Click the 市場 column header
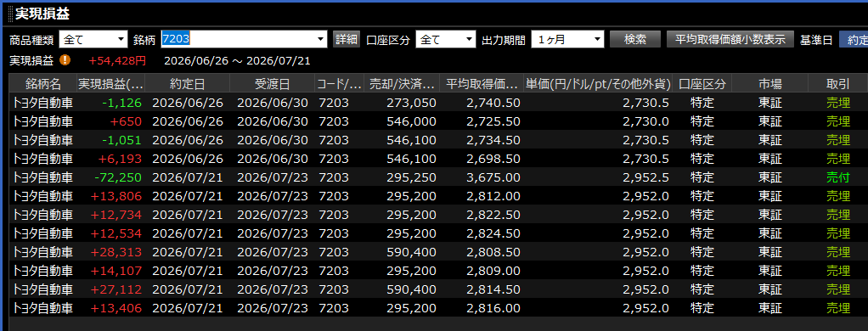868x331 pixels. [x=770, y=84]
